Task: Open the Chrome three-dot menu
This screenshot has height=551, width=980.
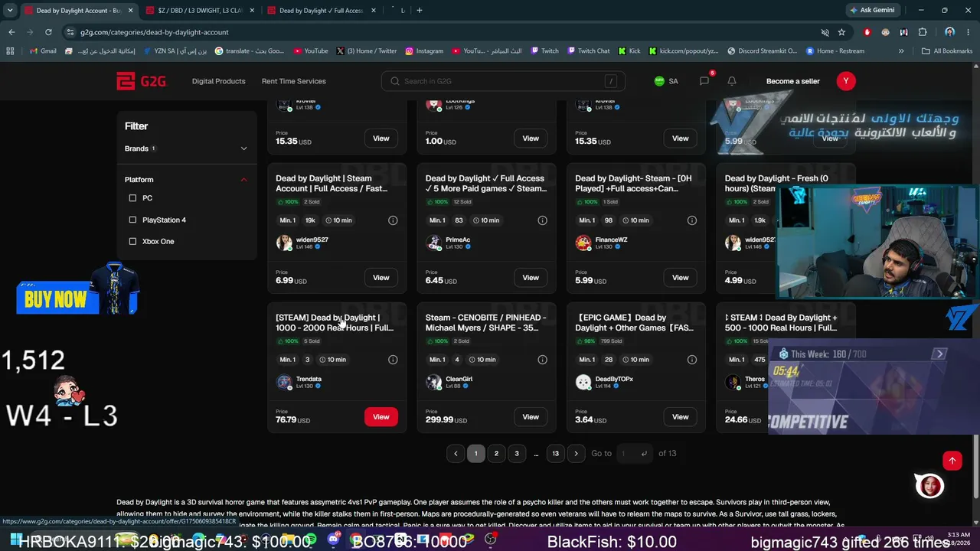Action: (969, 32)
